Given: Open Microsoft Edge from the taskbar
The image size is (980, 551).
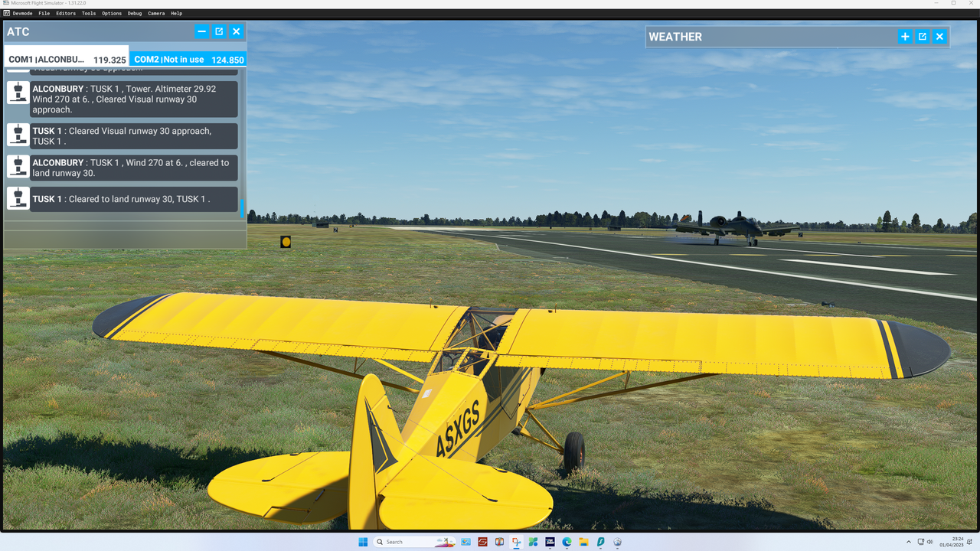Looking at the screenshot, I should pyautogui.click(x=567, y=542).
